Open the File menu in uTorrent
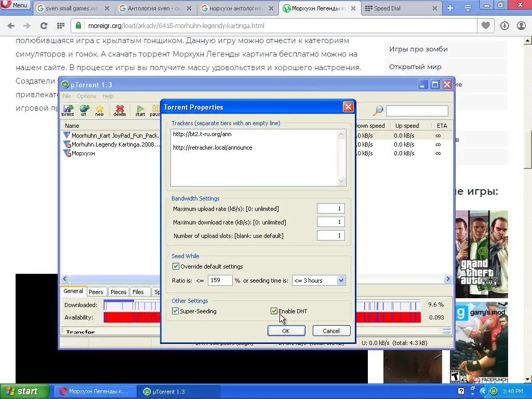The height and width of the screenshot is (399, 532). [x=66, y=96]
